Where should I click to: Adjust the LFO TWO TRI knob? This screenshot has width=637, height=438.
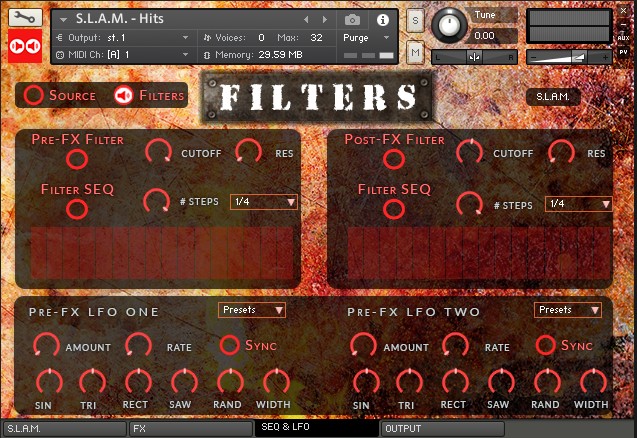[410, 382]
